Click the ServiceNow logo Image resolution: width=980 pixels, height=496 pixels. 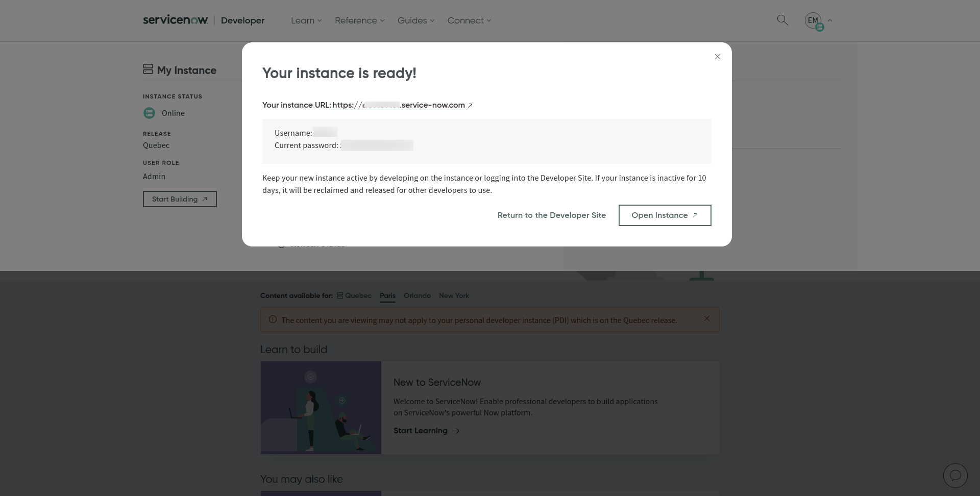click(x=176, y=20)
